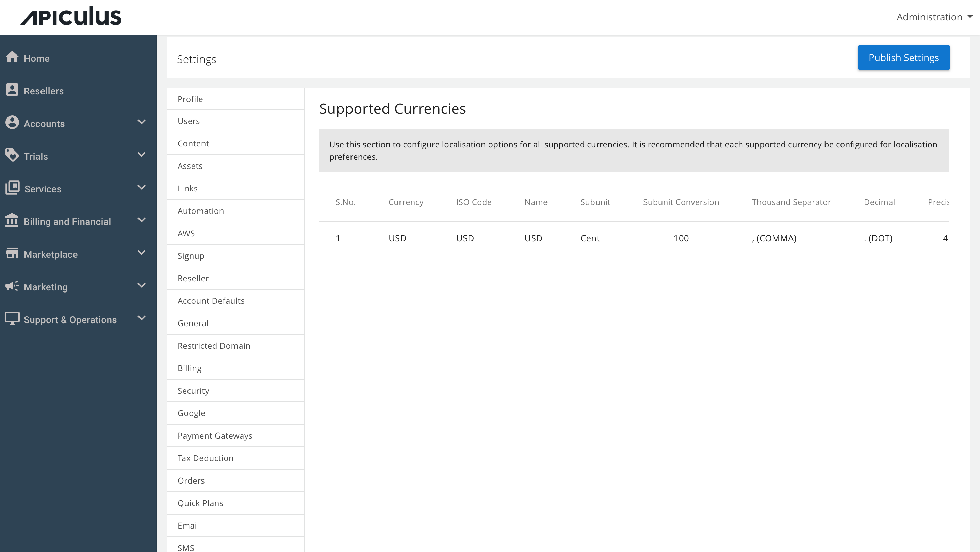Click the 100 subunit conversion cell
The width and height of the screenshot is (980, 552).
point(681,238)
